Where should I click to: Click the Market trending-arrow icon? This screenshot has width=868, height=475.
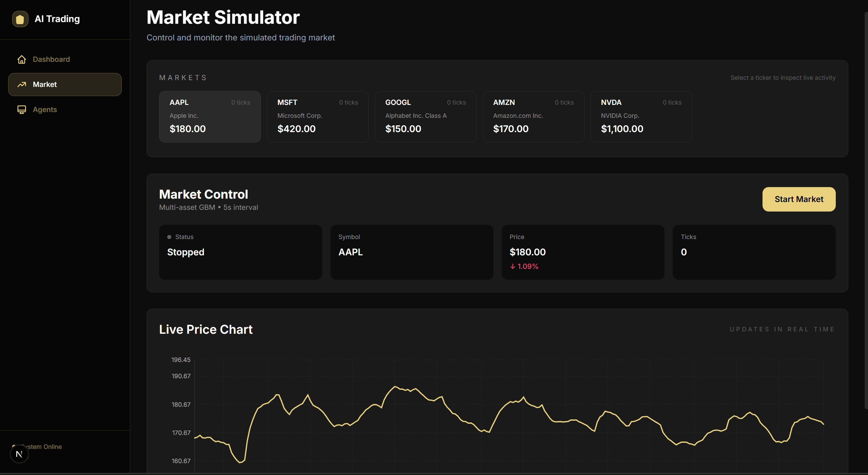pos(22,85)
